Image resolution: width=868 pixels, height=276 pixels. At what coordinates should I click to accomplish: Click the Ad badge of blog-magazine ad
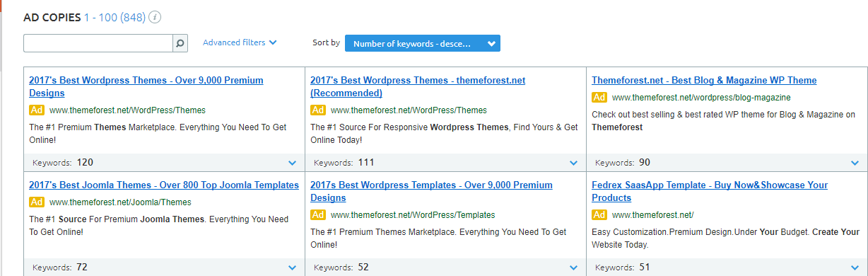(599, 98)
